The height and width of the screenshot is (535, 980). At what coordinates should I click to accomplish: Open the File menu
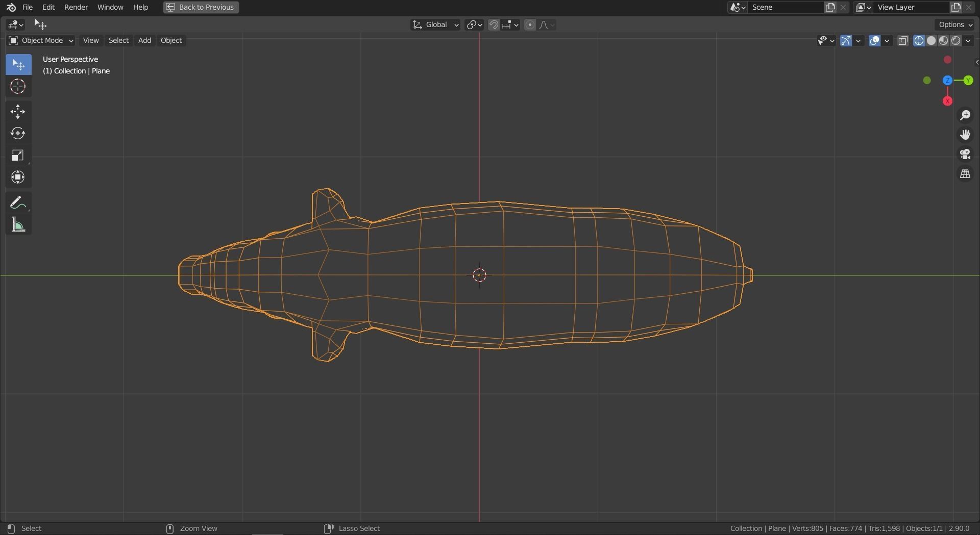[x=28, y=7]
